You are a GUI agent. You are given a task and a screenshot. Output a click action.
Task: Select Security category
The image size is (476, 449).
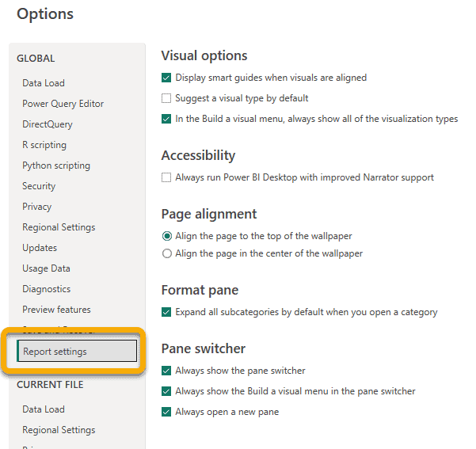pyautogui.click(x=39, y=186)
